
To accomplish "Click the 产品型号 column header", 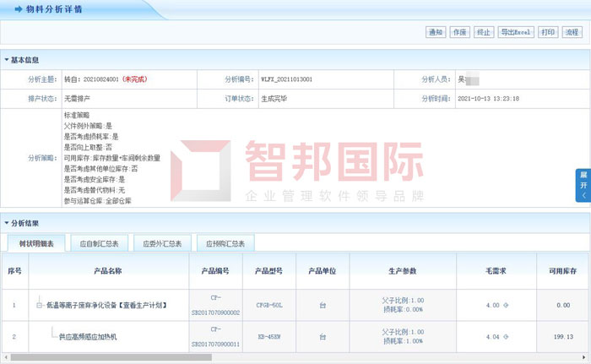I will (x=269, y=271).
